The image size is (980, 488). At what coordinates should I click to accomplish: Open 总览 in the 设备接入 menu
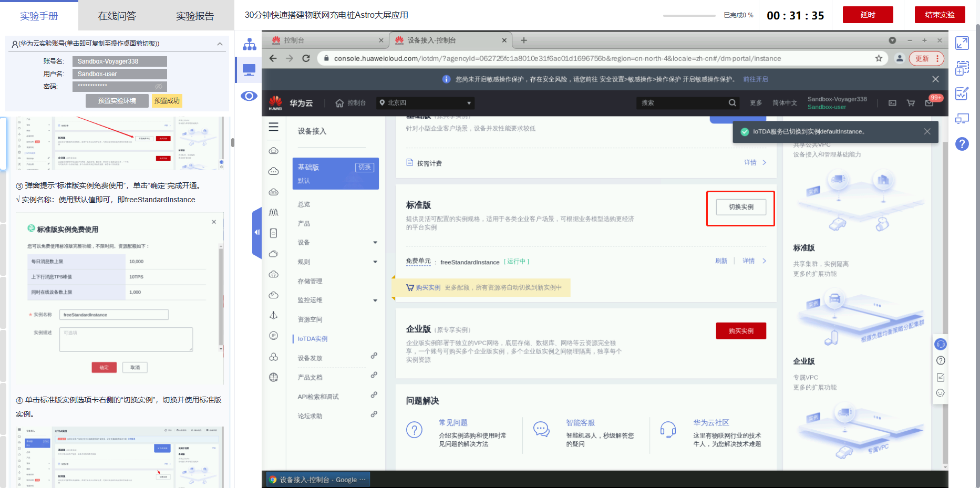[x=304, y=204]
